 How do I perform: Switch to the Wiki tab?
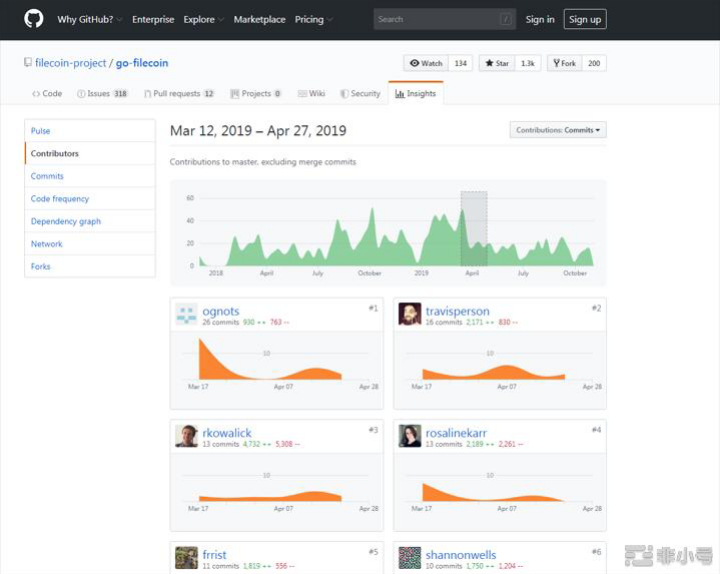point(311,93)
